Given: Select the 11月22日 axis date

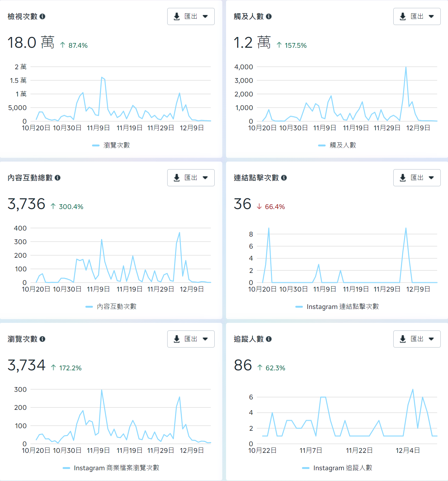Looking at the screenshot, I should click(359, 450).
